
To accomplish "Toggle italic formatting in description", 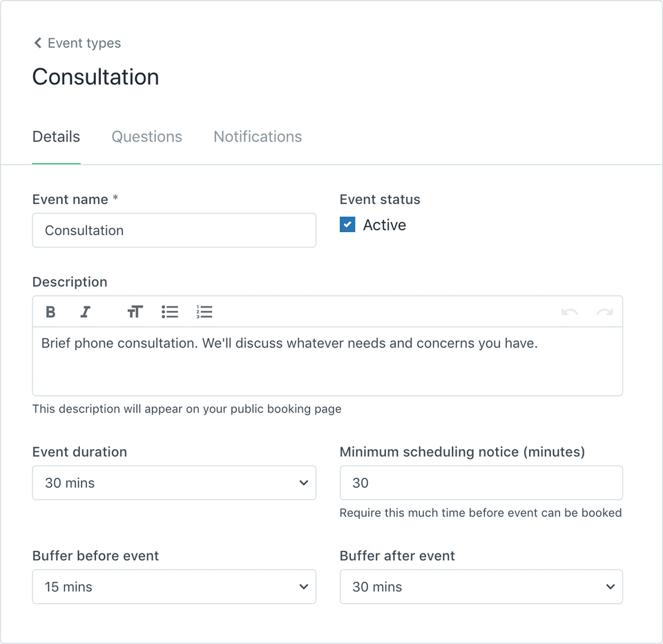I will pyautogui.click(x=85, y=312).
